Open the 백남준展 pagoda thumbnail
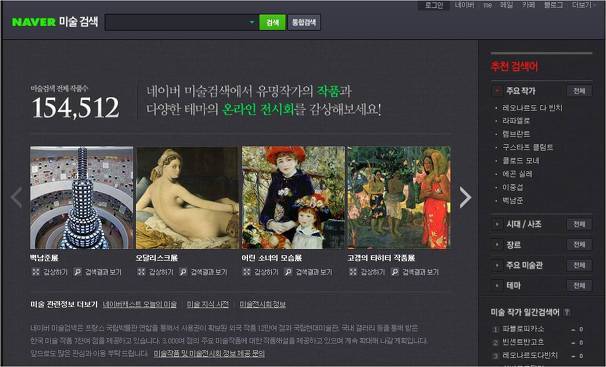The width and height of the screenshot is (606, 367). 82,197
